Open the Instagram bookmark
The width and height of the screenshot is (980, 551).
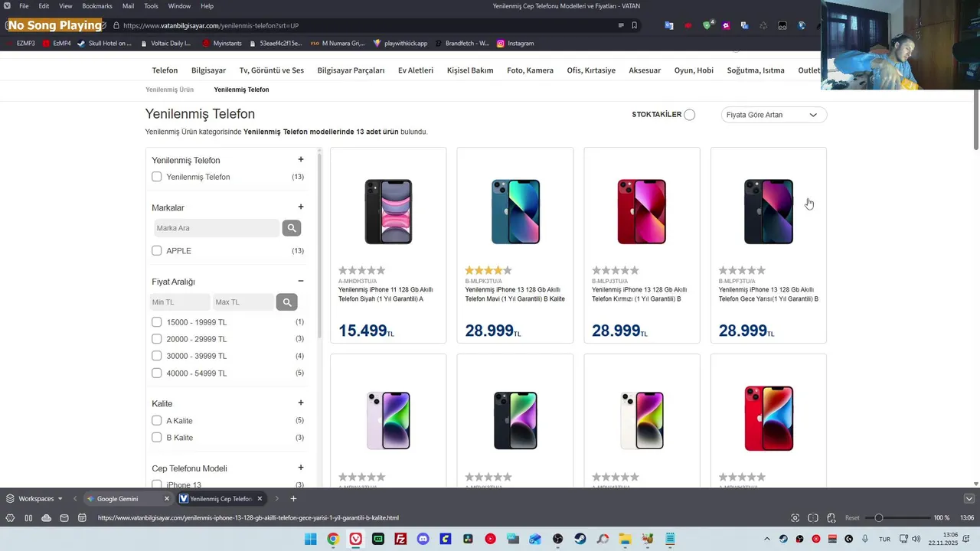(514, 44)
